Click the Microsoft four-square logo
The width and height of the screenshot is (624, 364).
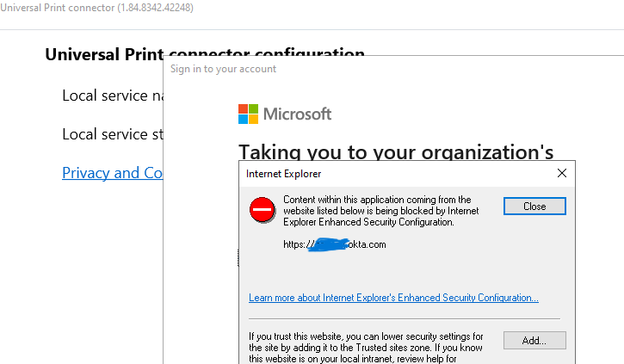(x=248, y=114)
